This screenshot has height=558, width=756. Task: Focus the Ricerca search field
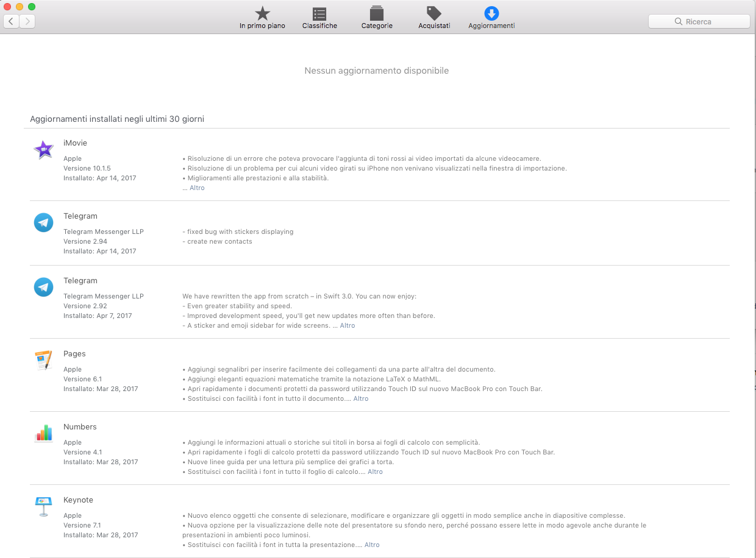699,21
